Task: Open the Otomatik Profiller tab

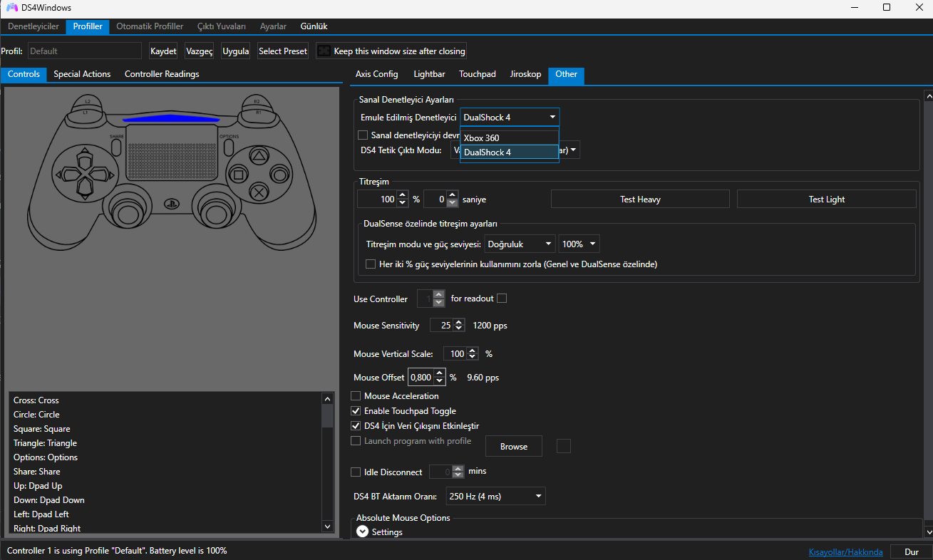Action: coord(150,26)
